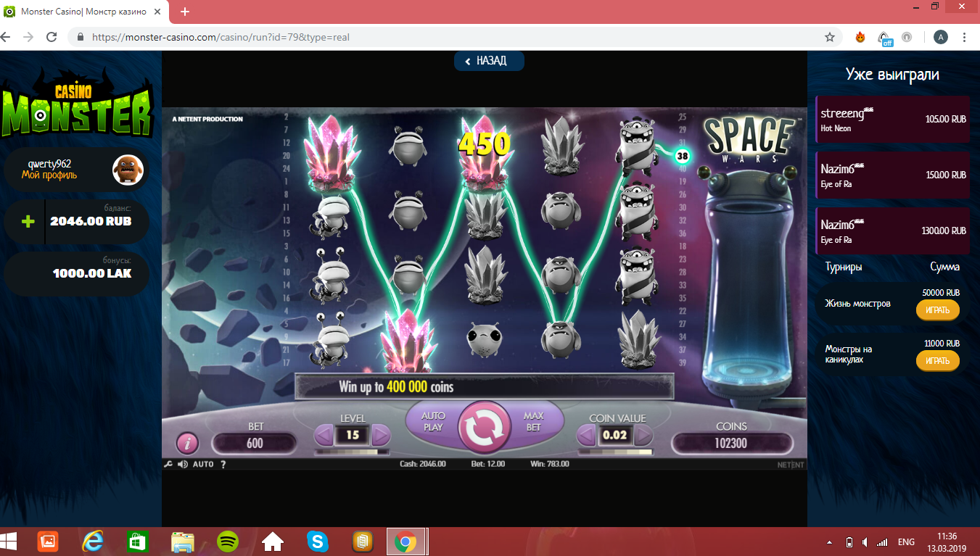Click the tray battery icon
Viewport: 980px width, 556px height.
click(x=849, y=542)
